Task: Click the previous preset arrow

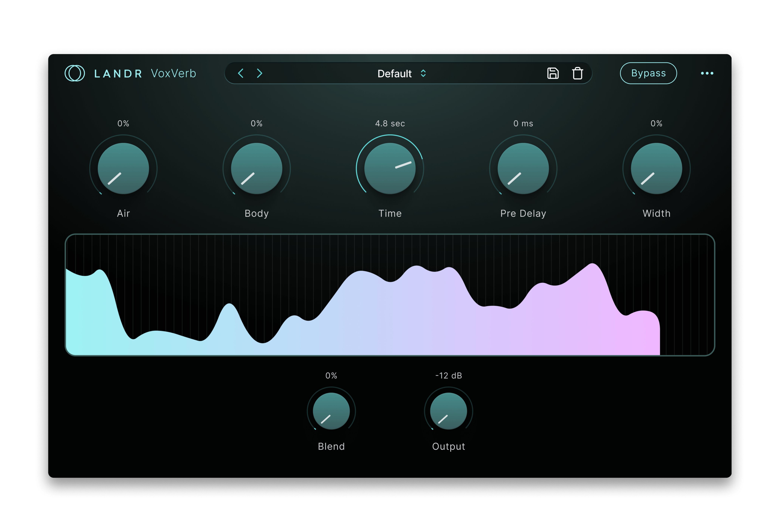Action: coord(240,73)
